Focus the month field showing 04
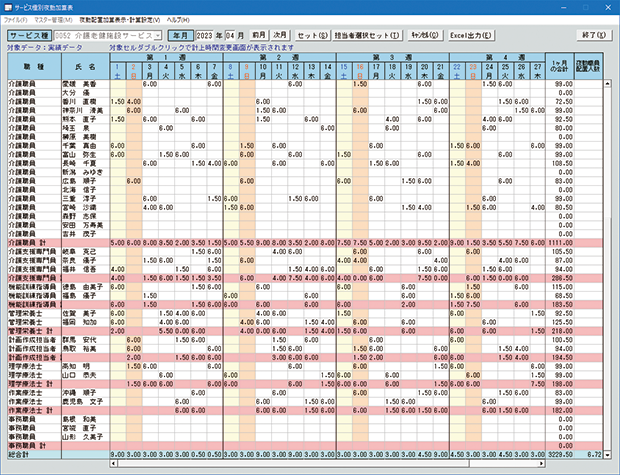This screenshot has width=620, height=476. (230, 36)
